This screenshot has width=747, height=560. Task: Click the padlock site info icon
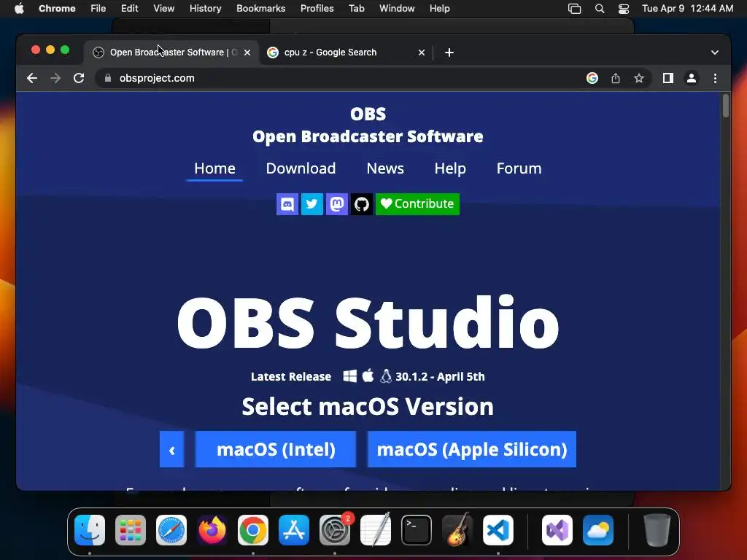(x=108, y=78)
